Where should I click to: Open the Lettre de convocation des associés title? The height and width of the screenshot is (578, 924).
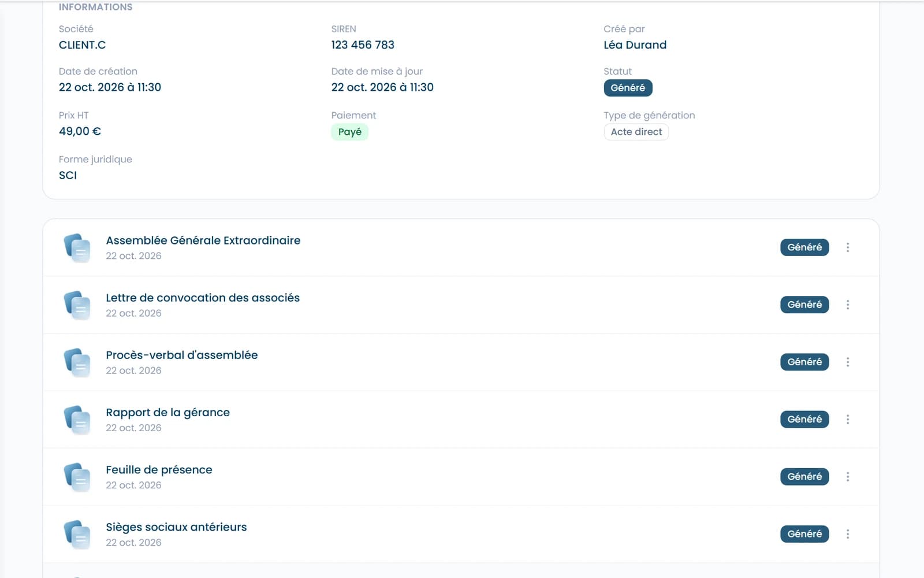(x=203, y=298)
